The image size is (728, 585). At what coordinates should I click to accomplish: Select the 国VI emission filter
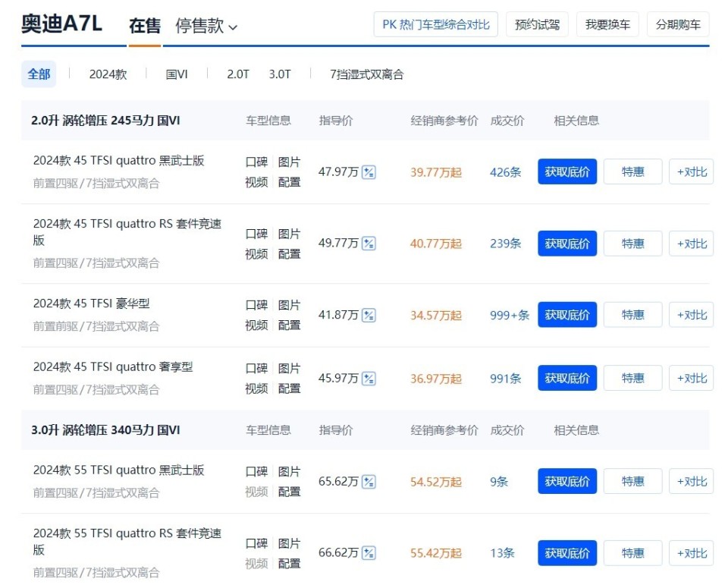tap(177, 74)
